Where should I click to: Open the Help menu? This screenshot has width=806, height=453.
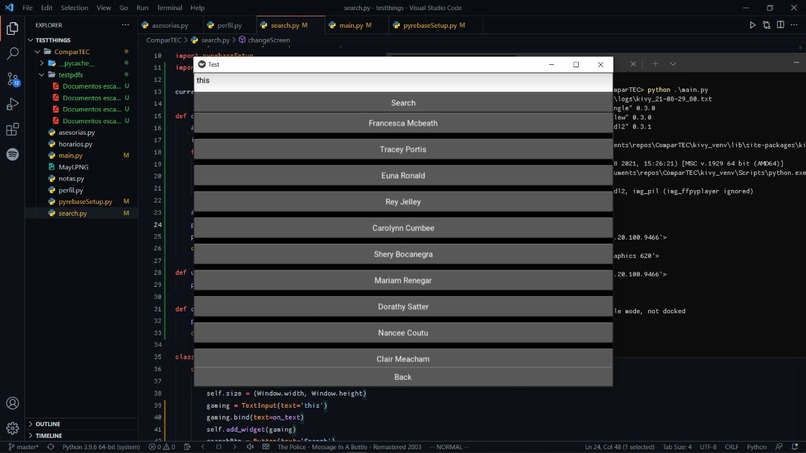pyautogui.click(x=197, y=8)
